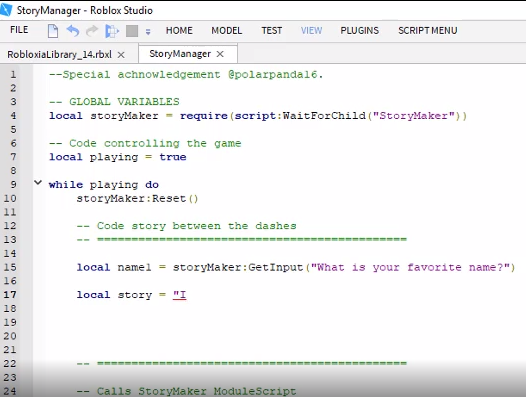The height and width of the screenshot is (397, 526).
Task: Click the dashed separator comment on line 13
Action: [x=242, y=240]
